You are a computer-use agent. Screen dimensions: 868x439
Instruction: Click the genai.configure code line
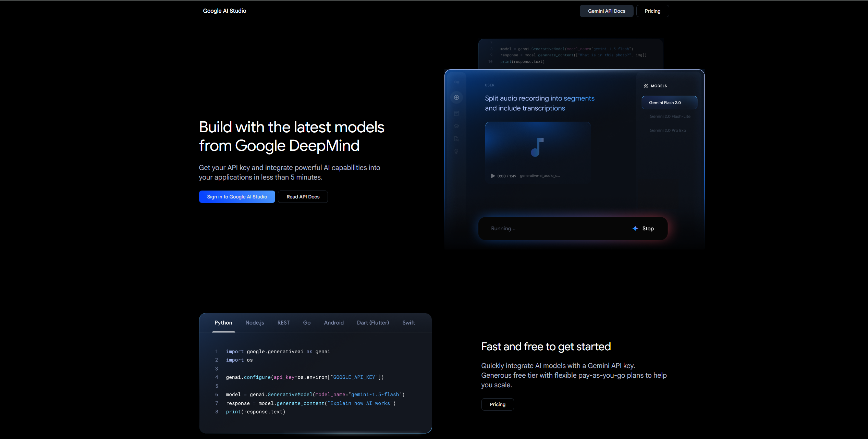tap(305, 377)
